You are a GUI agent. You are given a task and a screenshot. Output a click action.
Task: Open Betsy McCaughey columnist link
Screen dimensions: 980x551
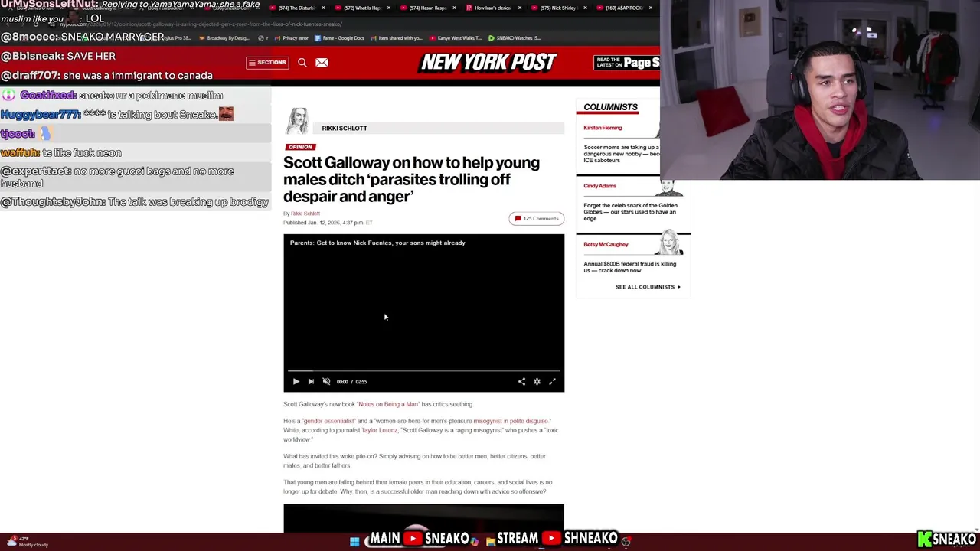(606, 244)
